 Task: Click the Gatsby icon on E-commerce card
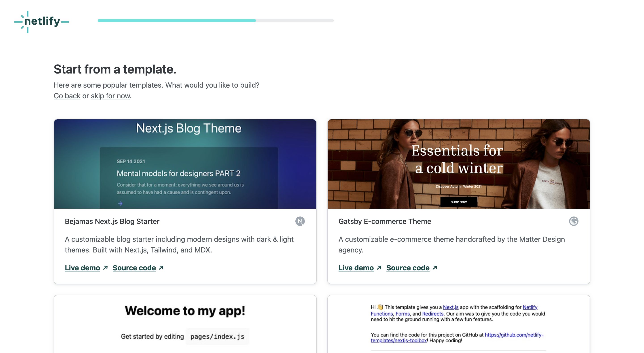coord(574,221)
